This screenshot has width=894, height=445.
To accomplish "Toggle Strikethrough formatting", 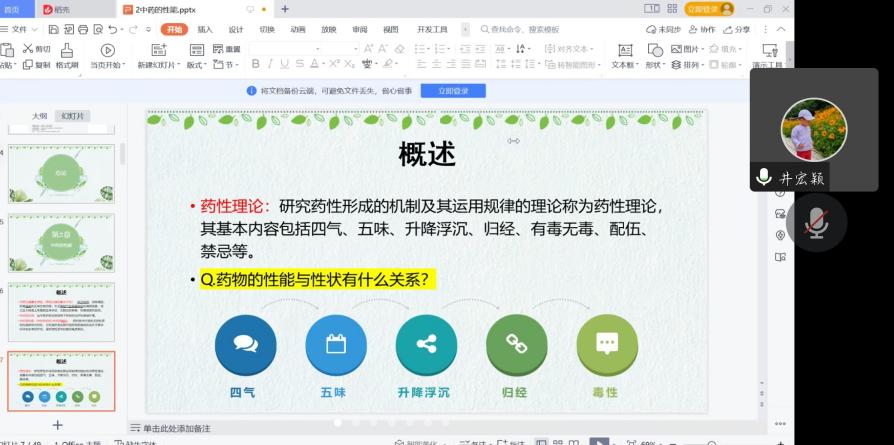I will point(299,64).
